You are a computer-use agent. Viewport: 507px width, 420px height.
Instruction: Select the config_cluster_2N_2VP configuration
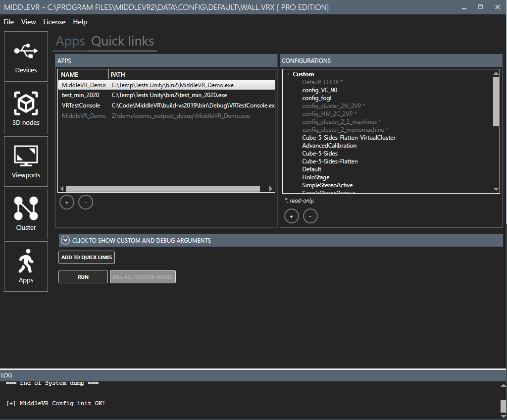(333, 106)
